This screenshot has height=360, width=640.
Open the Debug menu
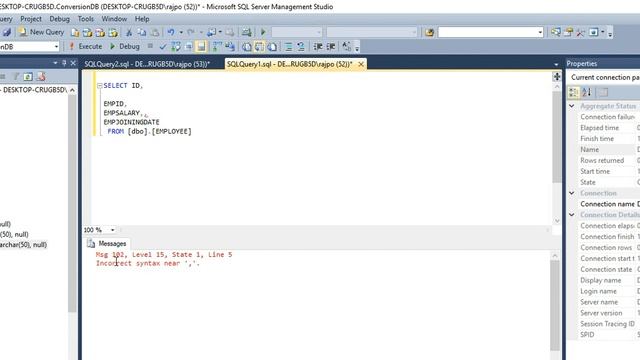point(60,19)
